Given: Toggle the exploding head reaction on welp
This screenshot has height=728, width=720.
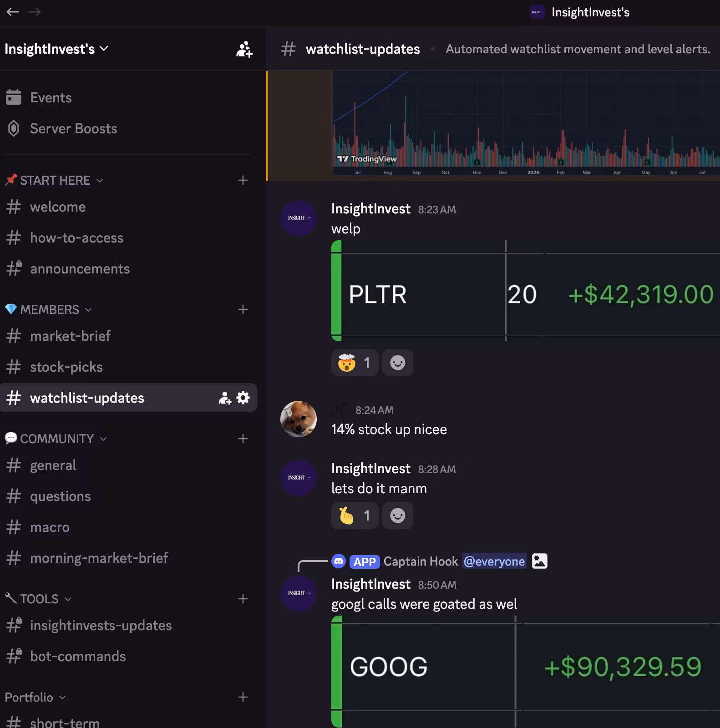Looking at the screenshot, I should click(x=355, y=363).
